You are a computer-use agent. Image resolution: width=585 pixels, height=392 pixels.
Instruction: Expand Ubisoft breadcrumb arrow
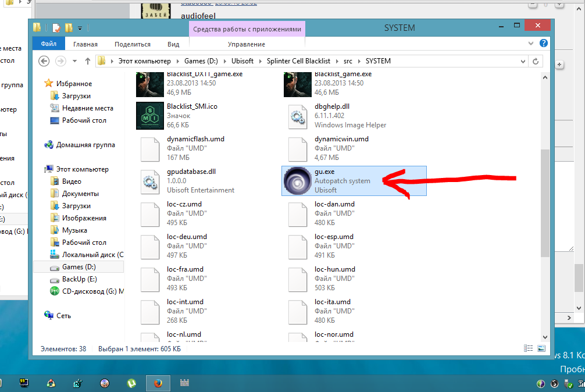[261, 61]
